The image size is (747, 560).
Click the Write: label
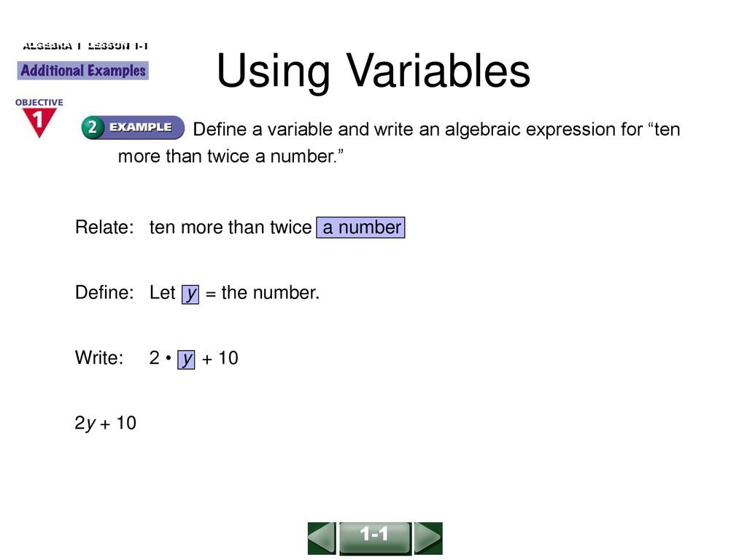point(99,357)
